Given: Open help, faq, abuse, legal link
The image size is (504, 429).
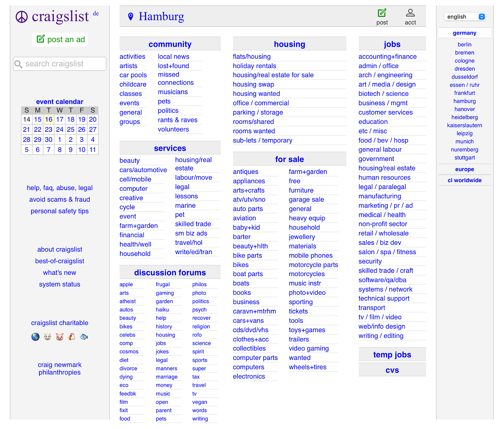Looking at the screenshot, I should (x=60, y=188).
